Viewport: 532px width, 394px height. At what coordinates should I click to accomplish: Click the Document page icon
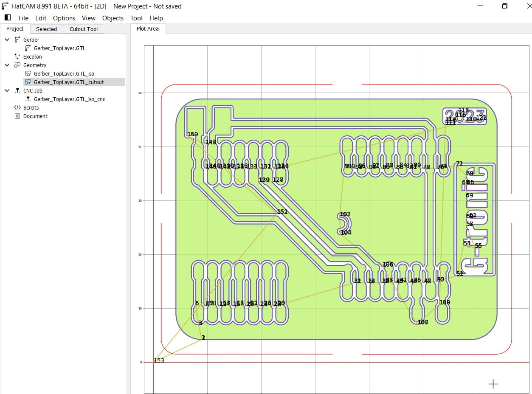point(17,116)
